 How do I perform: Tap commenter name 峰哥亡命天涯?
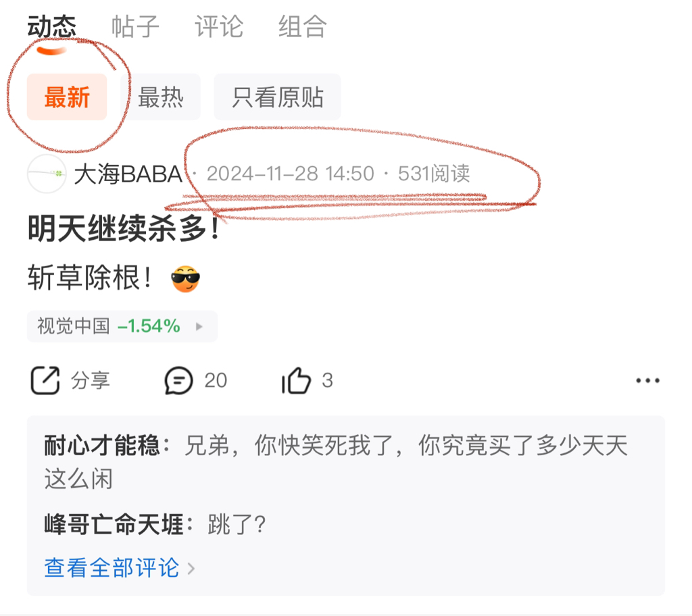[x=114, y=525]
